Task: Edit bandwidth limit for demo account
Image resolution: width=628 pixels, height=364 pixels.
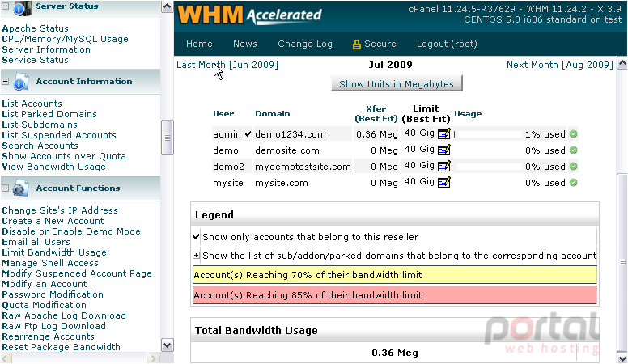Action: click(443, 150)
